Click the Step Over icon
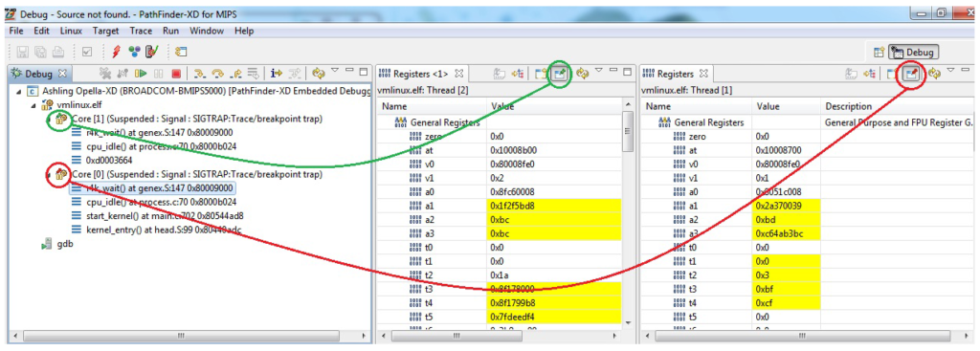The width and height of the screenshot is (980, 351). click(217, 73)
